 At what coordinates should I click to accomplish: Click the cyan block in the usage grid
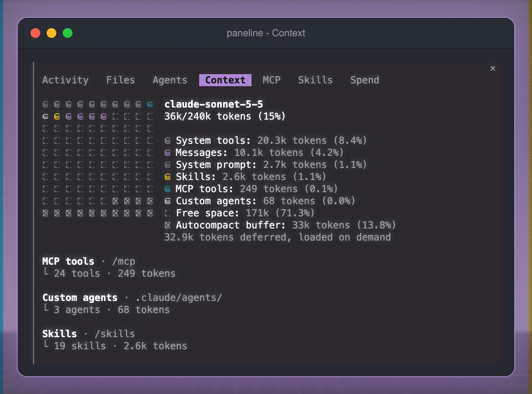pos(150,104)
